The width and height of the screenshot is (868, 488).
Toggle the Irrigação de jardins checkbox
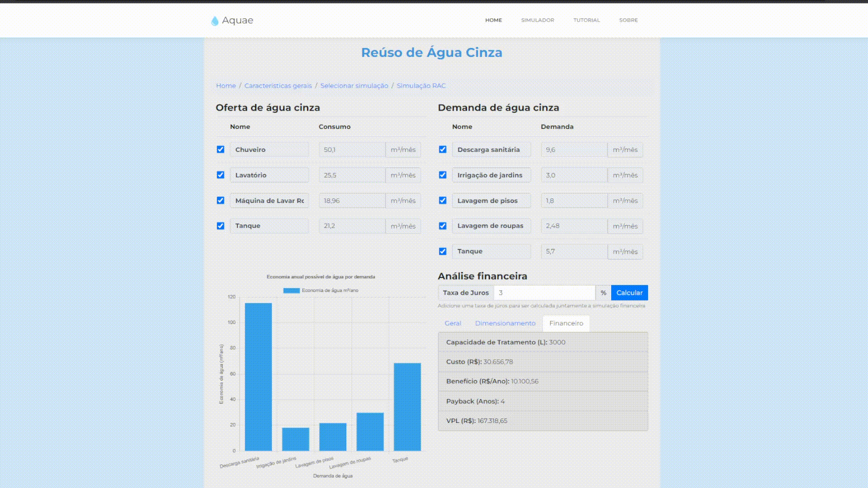tap(443, 175)
